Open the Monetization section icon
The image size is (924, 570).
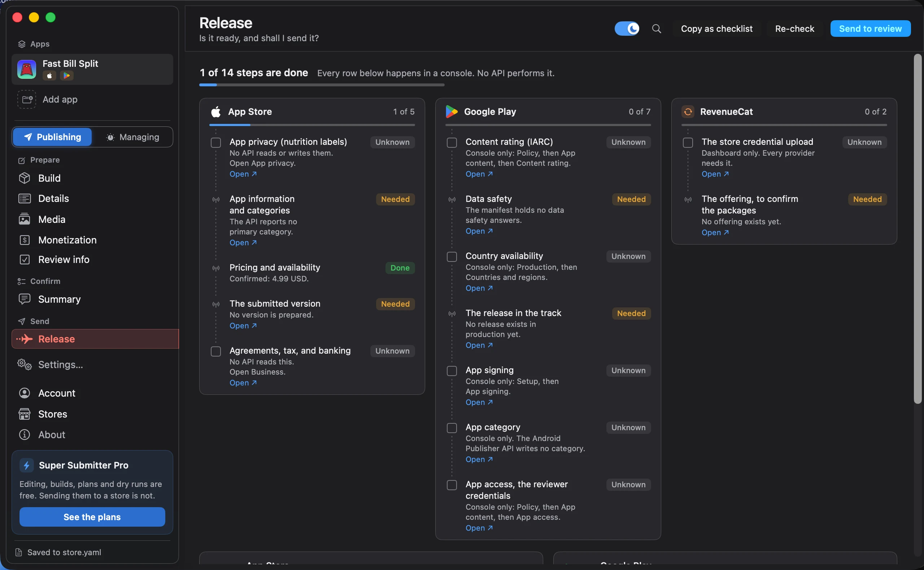point(25,240)
